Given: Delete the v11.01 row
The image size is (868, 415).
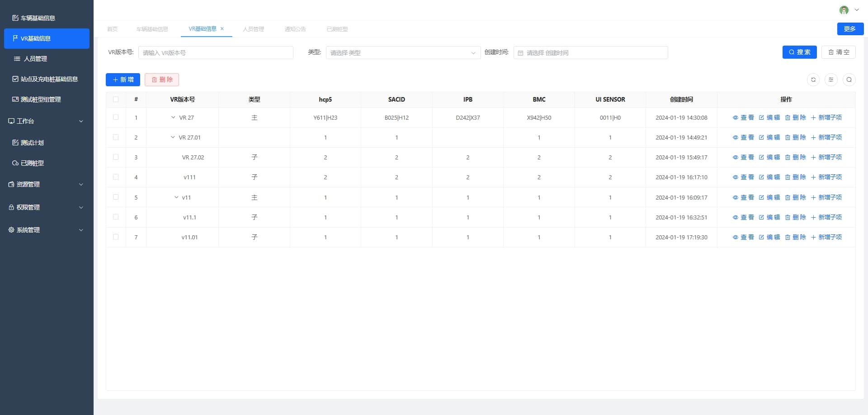Looking at the screenshot, I should [796, 237].
